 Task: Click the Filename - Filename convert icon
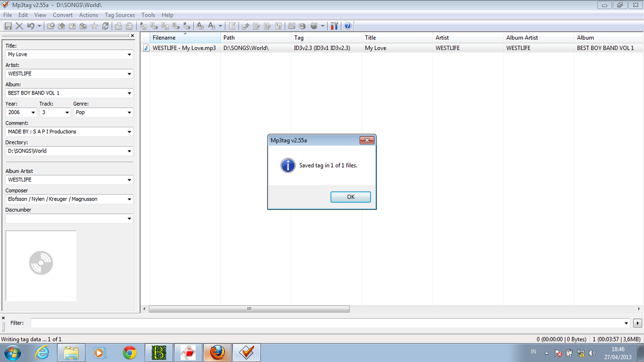(165, 26)
